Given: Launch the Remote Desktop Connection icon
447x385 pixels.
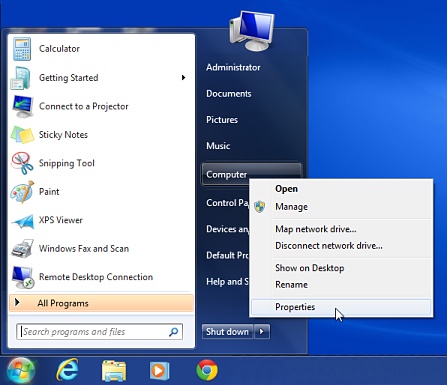Looking at the screenshot, I should click(x=23, y=277).
